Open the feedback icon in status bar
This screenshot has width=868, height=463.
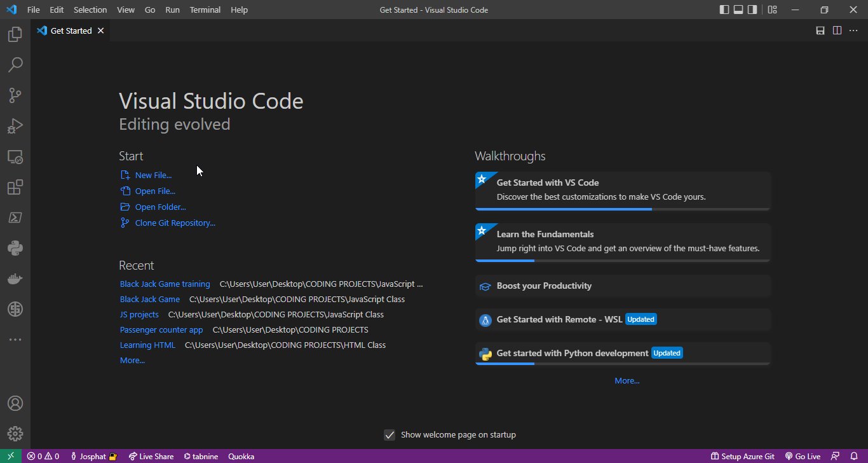835,456
